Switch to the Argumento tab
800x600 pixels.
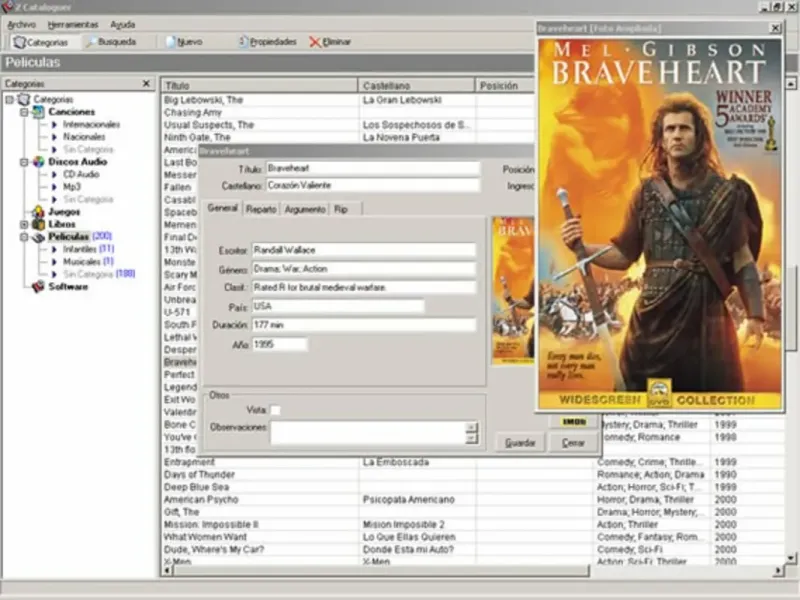pyautogui.click(x=304, y=209)
